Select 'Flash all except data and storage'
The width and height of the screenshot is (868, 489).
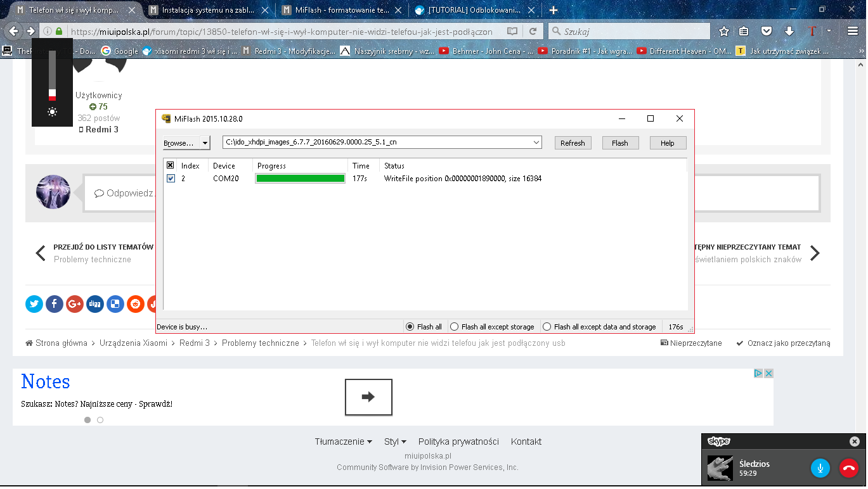547,327
